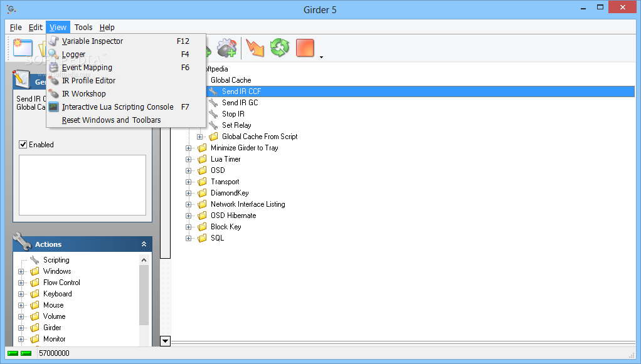Viewport: 641px width, 364px height.
Task: Select the Send IR GC action
Action: [x=240, y=103]
